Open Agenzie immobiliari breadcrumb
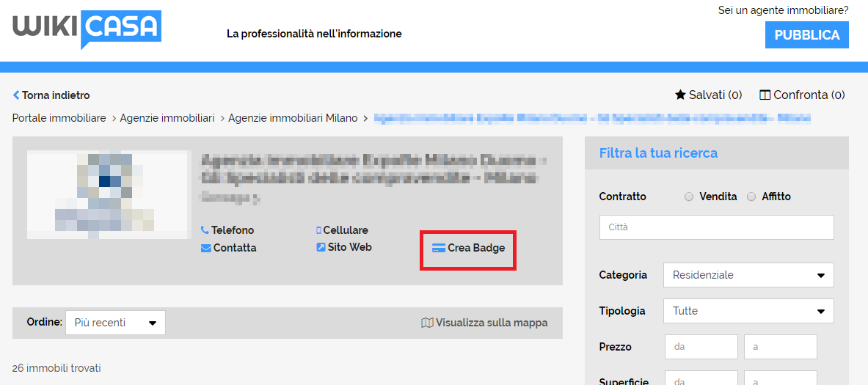Viewport: 868px width, 385px height. click(167, 118)
